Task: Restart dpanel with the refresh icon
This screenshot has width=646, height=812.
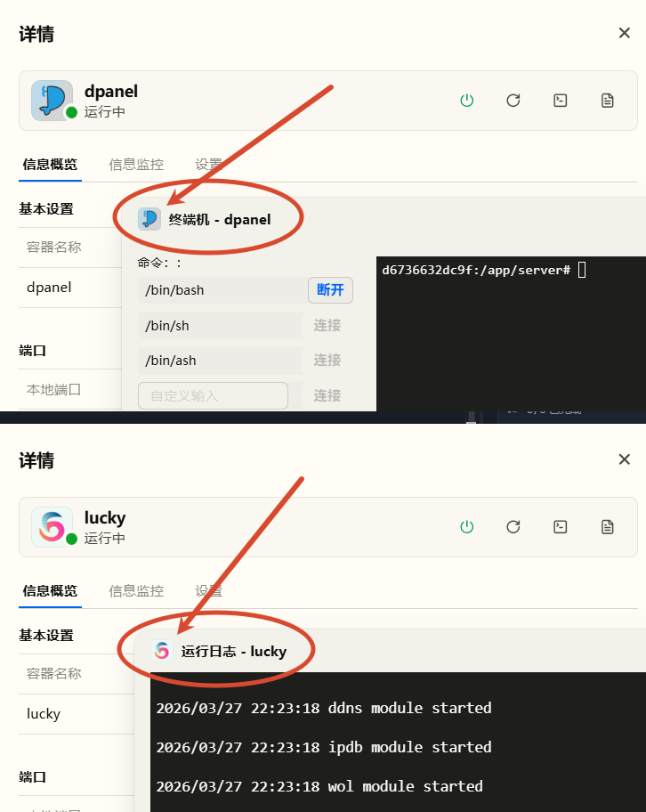Action: point(513,101)
